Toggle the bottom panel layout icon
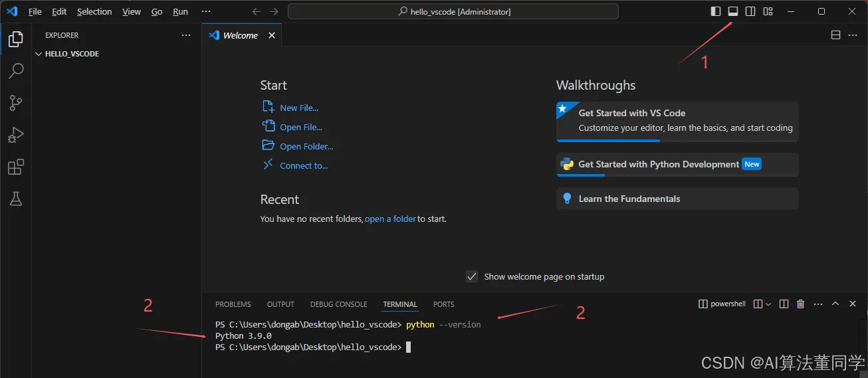 (x=733, y=11)
